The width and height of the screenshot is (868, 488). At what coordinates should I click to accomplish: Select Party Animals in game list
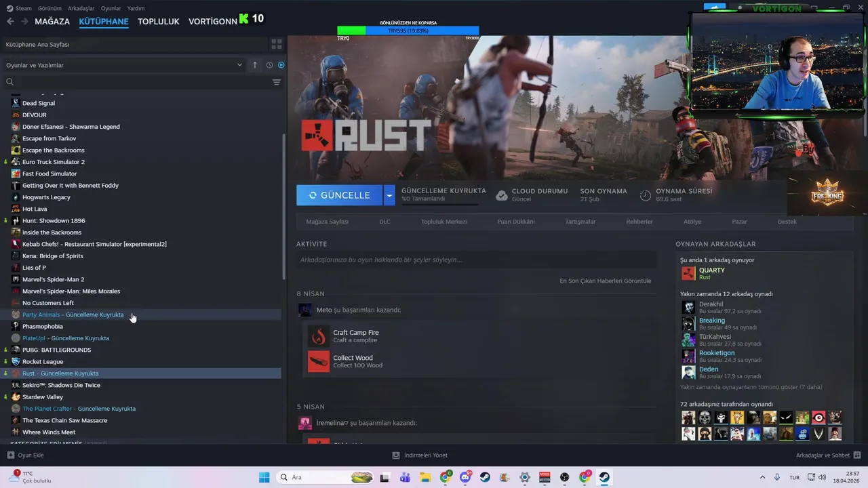coord(141,314)
